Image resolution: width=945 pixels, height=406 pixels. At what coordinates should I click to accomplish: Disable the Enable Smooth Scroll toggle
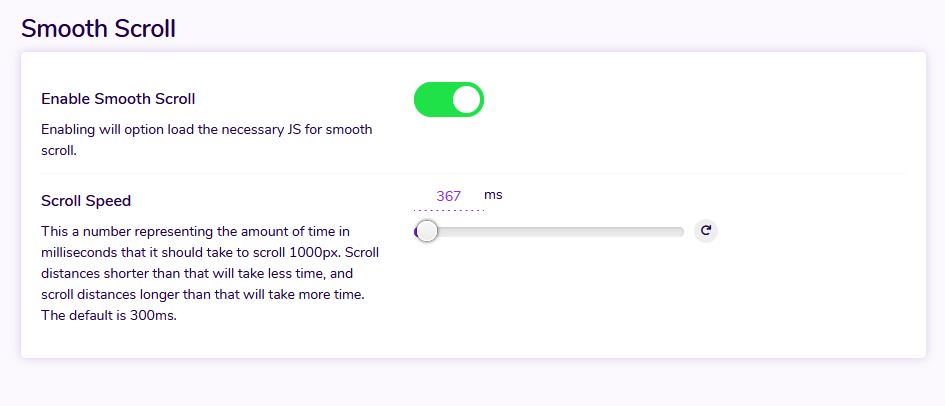[448, 100]
